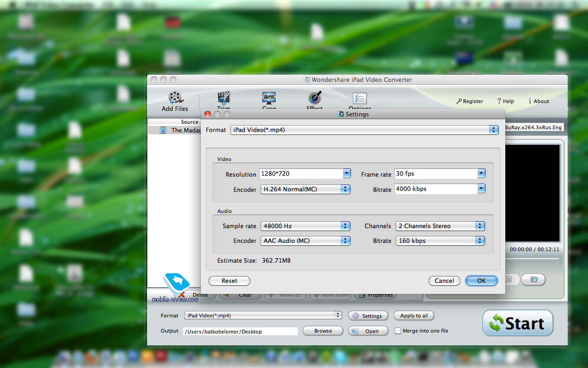Image resolution: width=588 pixels, height=368 pixels.
Task: Open the audio Encoder AAC Audio dropdown
Action: 305,241
